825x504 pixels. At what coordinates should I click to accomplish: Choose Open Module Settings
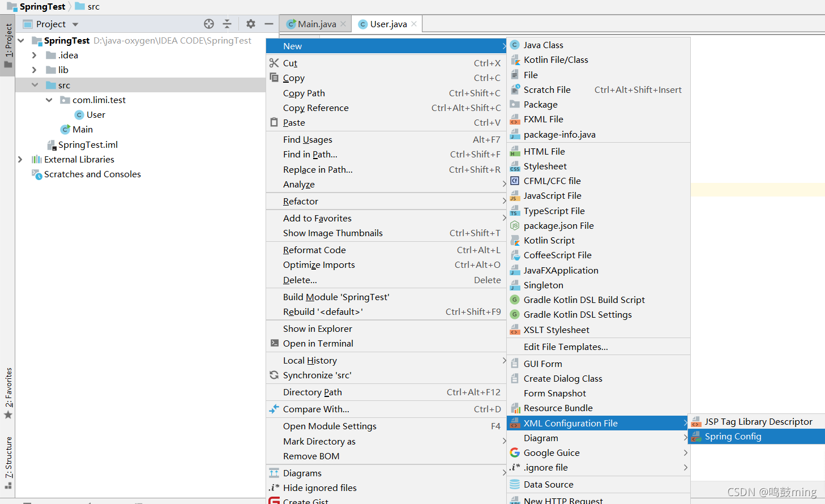(386, 426)
